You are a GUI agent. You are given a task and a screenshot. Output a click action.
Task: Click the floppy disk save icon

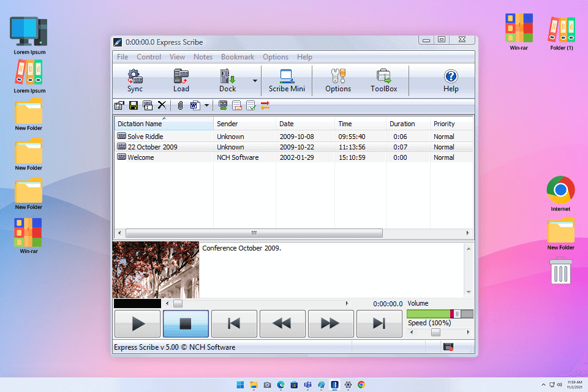[134, 105]
